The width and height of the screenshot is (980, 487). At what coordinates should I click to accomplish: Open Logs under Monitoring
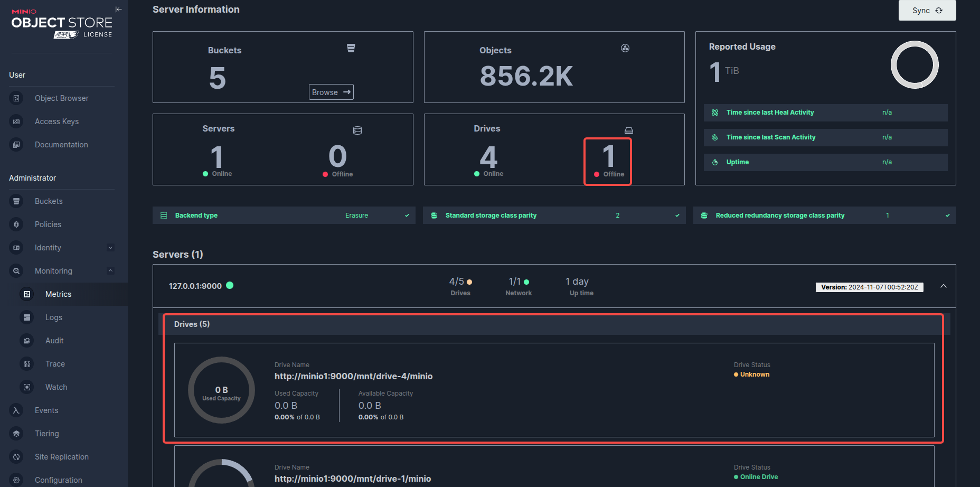[x=54, y=317]
